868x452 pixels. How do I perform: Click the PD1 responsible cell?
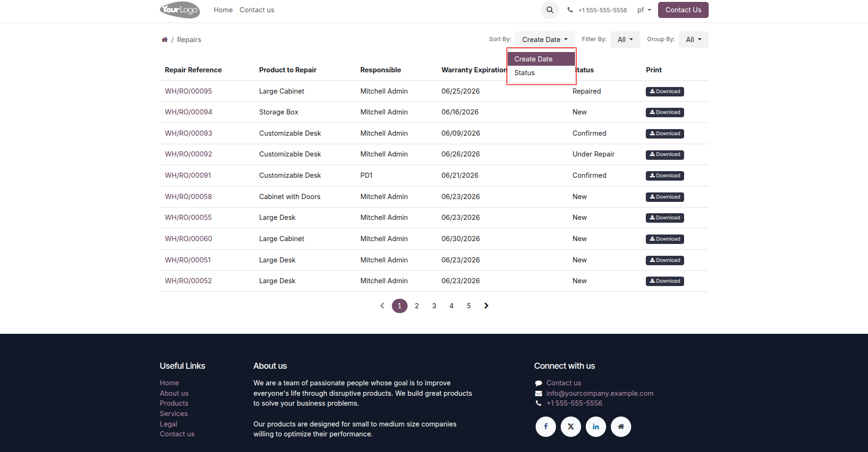pos(366,175)
